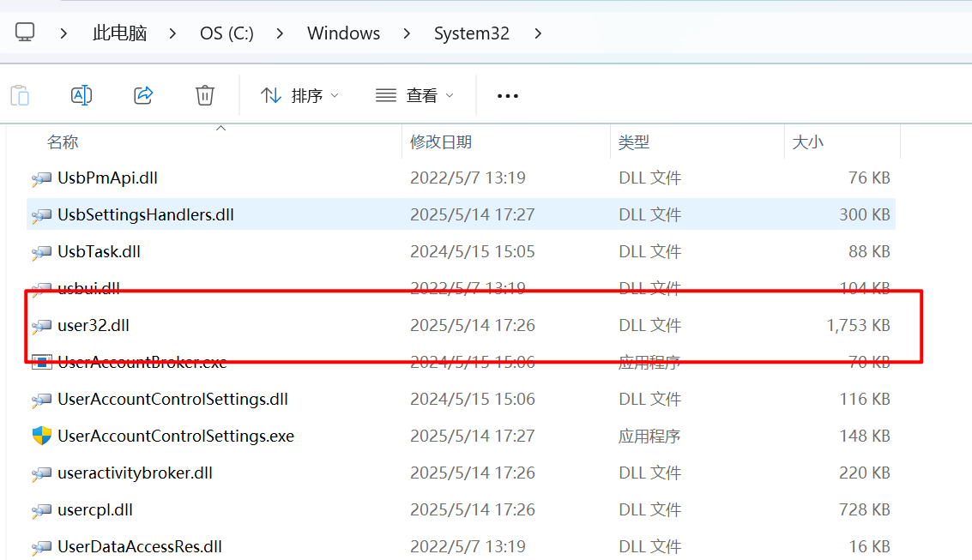
Task: Sort by the 大小 column header
Action: 807,142
